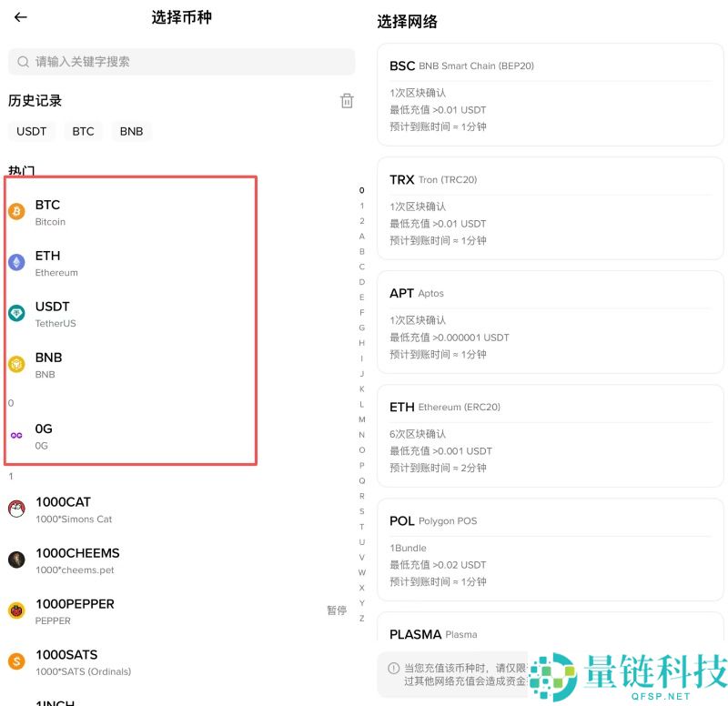Choose 1000CHEEMS coin row
The image size is (728, 706).
[x=181, y=560]
